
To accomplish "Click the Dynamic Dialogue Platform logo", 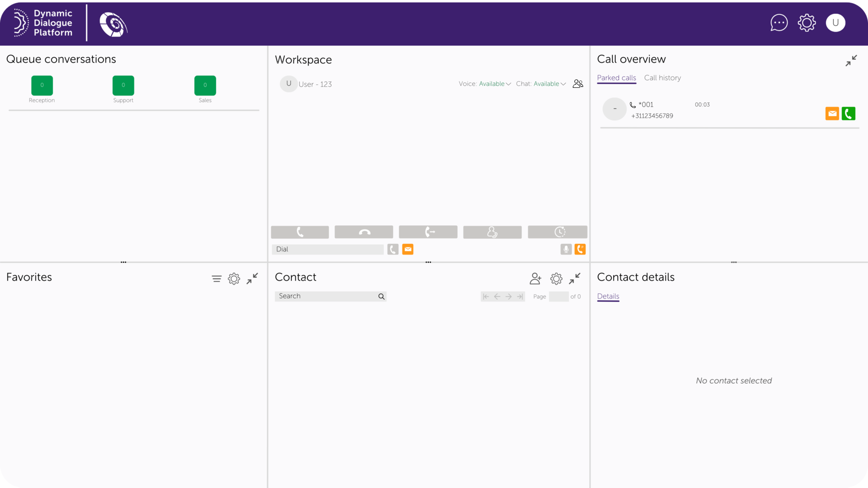I will 43,23.
